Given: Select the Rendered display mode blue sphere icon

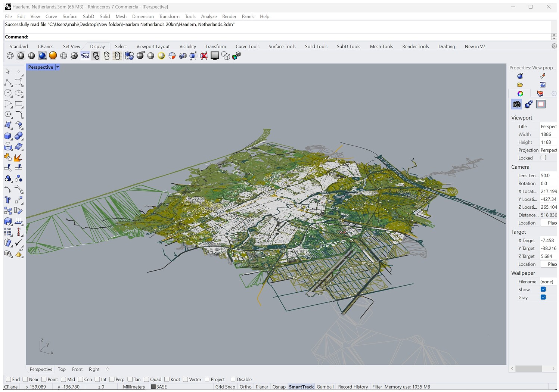Looking at the screenshot, I should (42, 56).
